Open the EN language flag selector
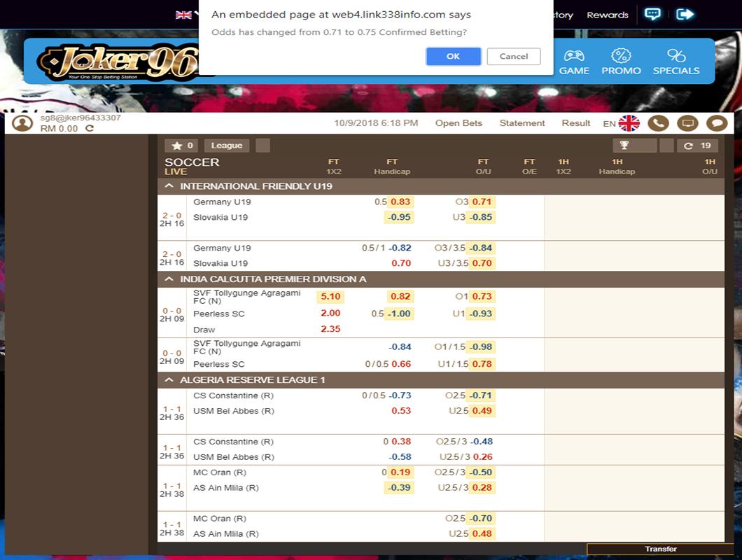 click(629, 123)
